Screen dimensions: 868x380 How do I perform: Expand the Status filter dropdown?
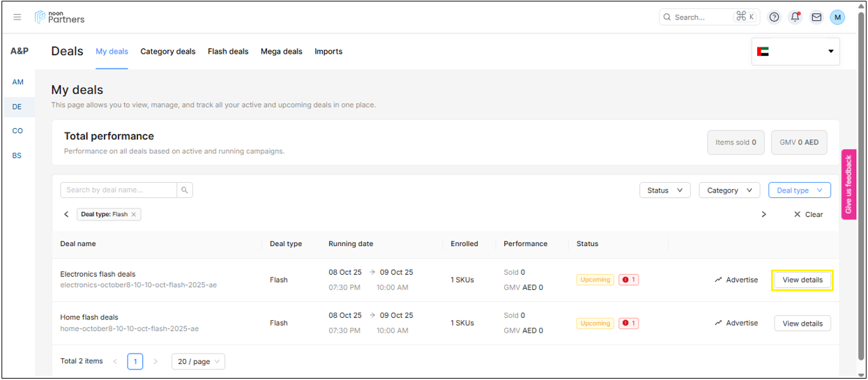coord(664,190)
